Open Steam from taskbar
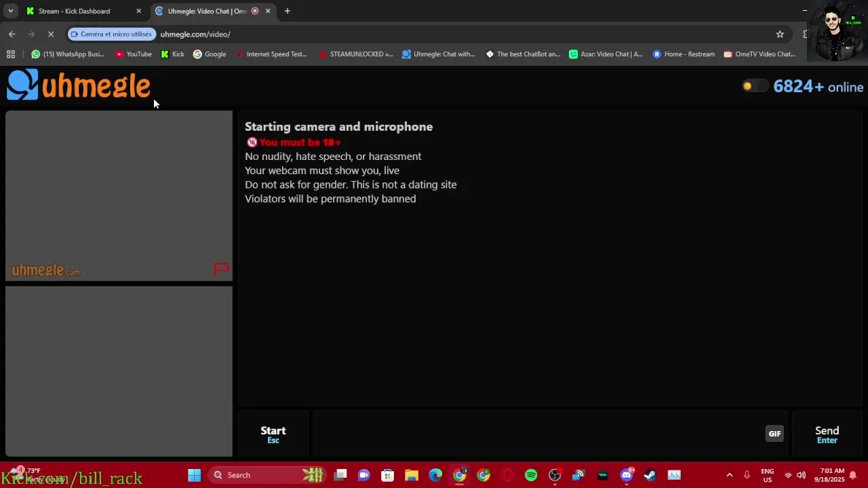 (650, 475)
